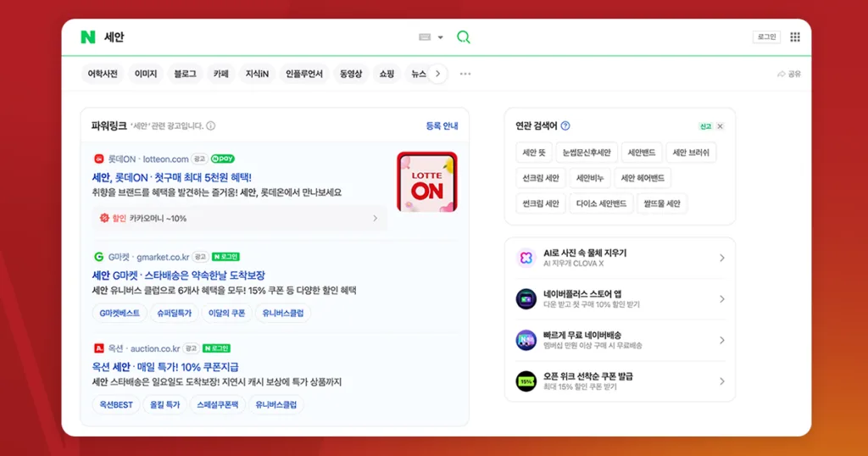Open 빠르게 무료 네이버배송 row chevron

point(722,341)
